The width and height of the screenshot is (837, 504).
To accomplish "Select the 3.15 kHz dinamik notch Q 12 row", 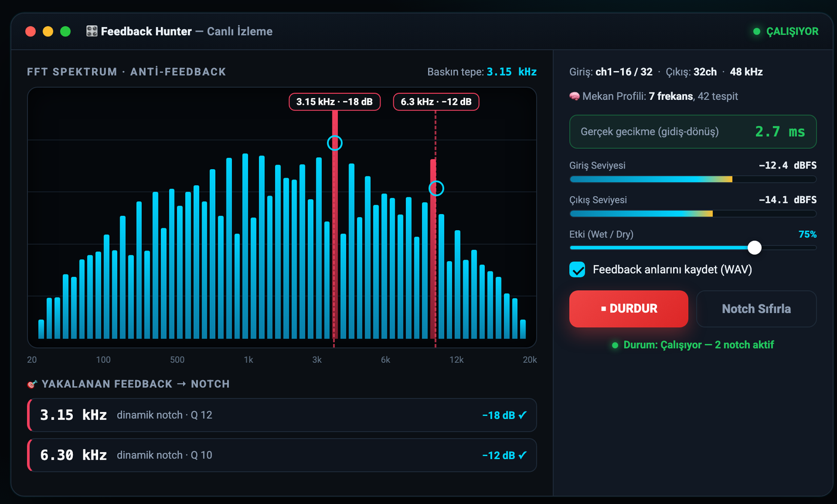I will 282,415.
